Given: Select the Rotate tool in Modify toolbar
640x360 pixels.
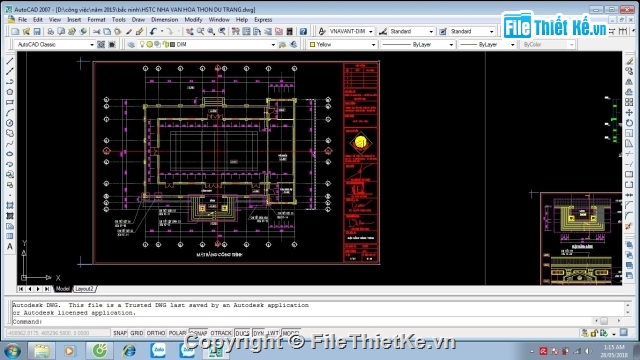Looking at the screenshot, I should pyautogui.click(x=629, y=123).
